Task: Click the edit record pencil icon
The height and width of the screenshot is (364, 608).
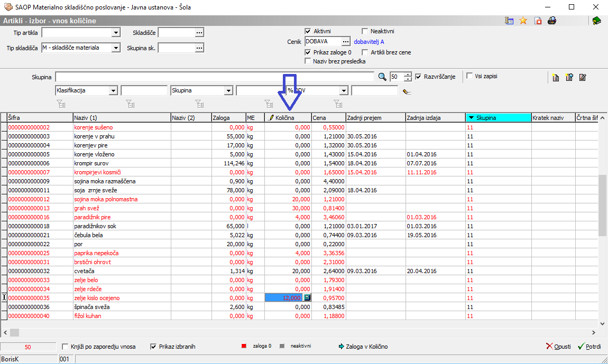Action: coord(583,78)
